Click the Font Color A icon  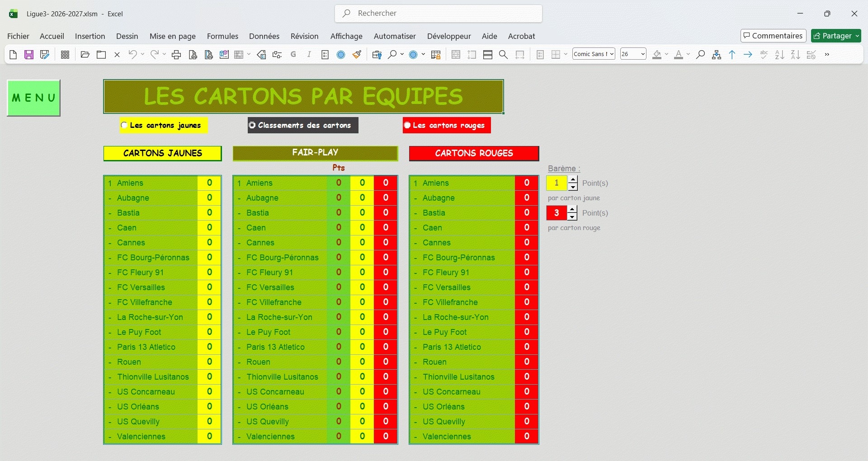pos(679,55)
